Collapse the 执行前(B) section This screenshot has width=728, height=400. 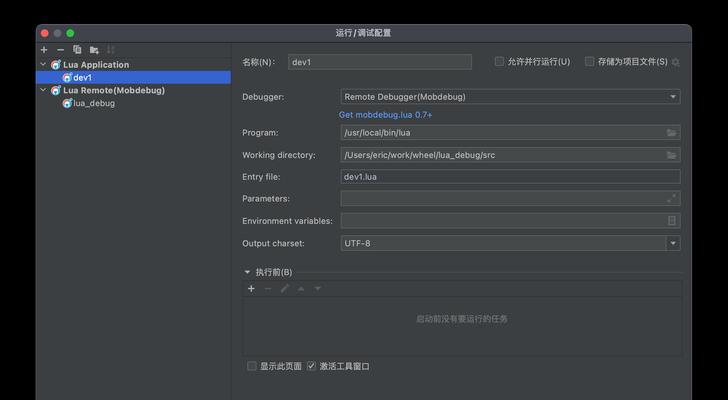tap(247, 272)
